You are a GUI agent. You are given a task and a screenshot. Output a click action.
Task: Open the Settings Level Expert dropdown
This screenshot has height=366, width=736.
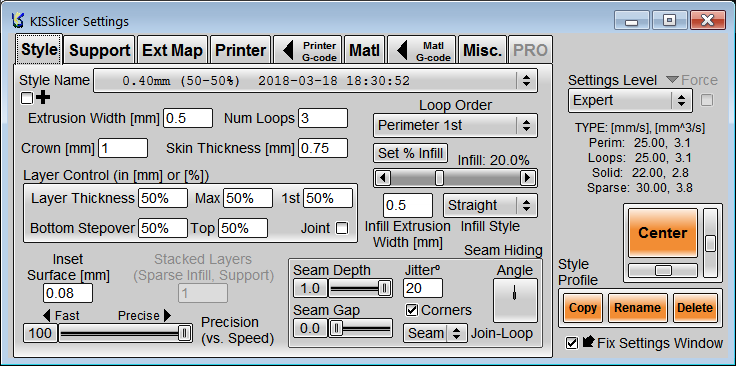630,100
